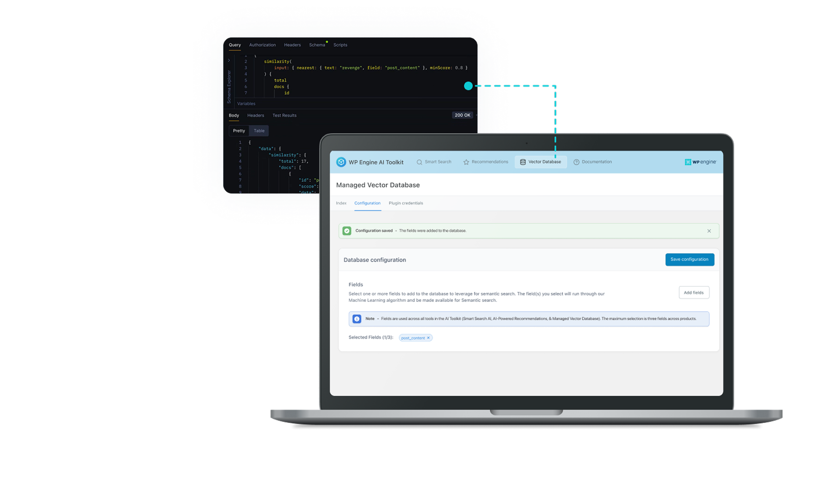Click the Smart Search magnifier icon
This screenshot has height=504, width=826.
click(419, 162)
